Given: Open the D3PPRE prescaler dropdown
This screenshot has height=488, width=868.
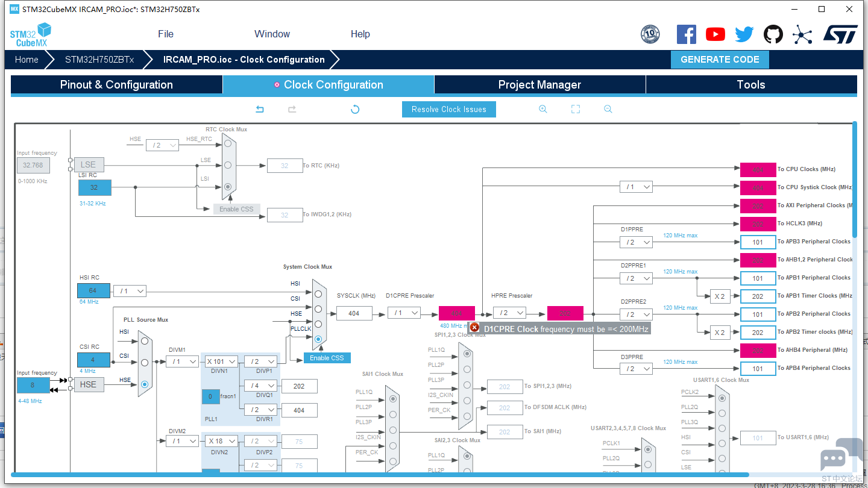Looking at the screenshot, I should tap(636, 369).
